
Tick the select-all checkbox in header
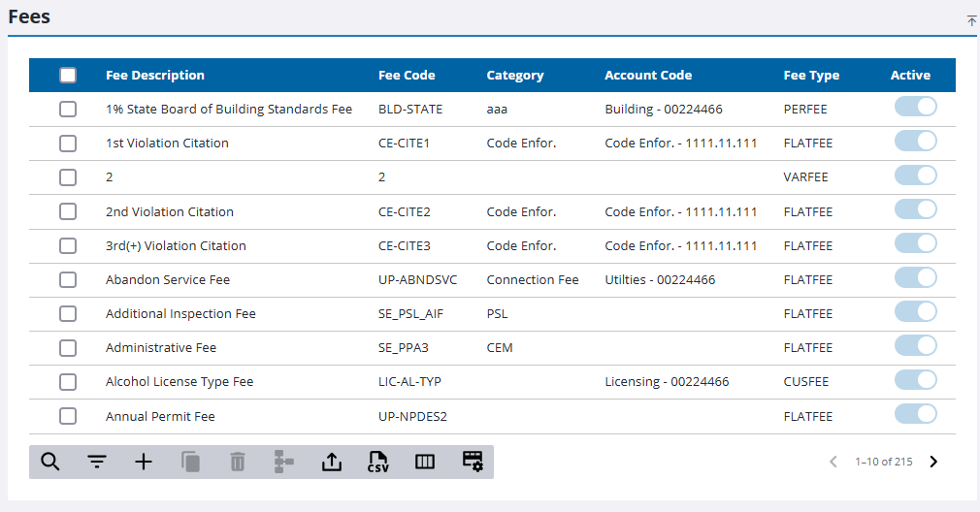68,76
